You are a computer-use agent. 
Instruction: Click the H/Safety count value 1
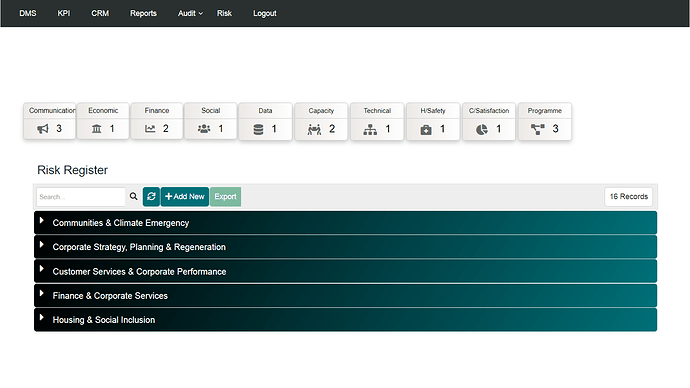point(442,129)
